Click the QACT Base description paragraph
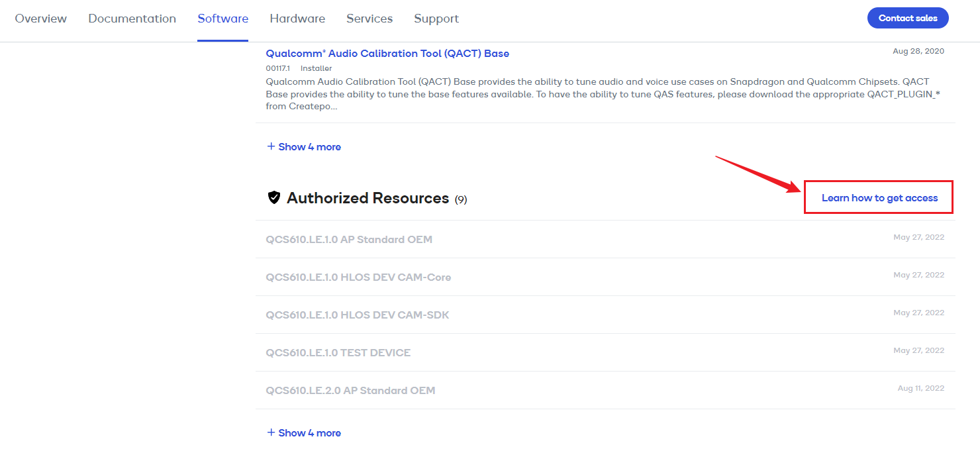The height and width of the screenshot is (453, 980). (x=603, y=94)
